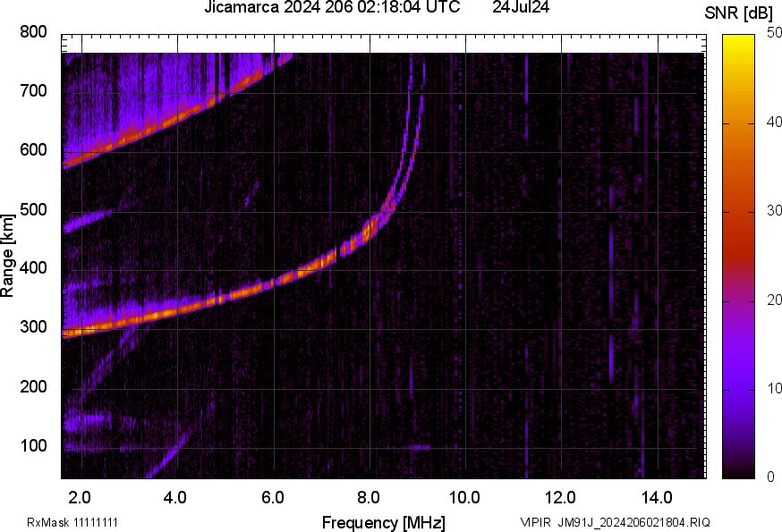Viewport: 782px width, 532px height.
Task: Click the date label '24Jul24'
Action: (x=521, y=7)
